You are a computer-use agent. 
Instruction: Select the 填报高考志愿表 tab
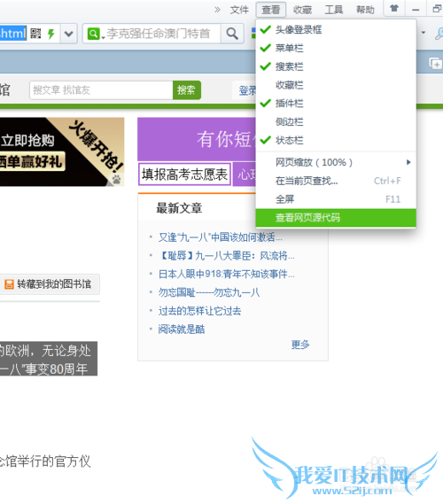[184, 174]
